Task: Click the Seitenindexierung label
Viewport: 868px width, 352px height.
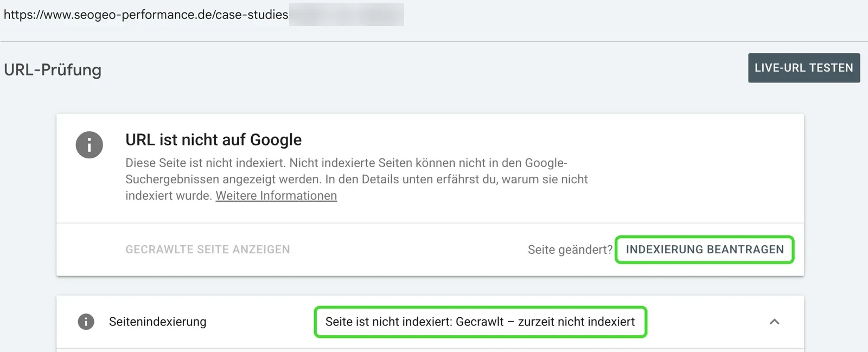Action: 157,322
